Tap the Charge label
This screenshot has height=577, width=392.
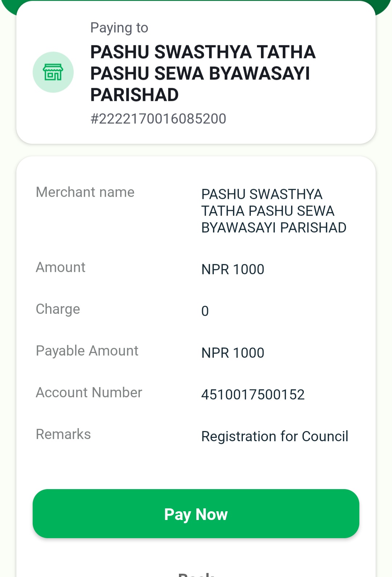click(58, 309)
